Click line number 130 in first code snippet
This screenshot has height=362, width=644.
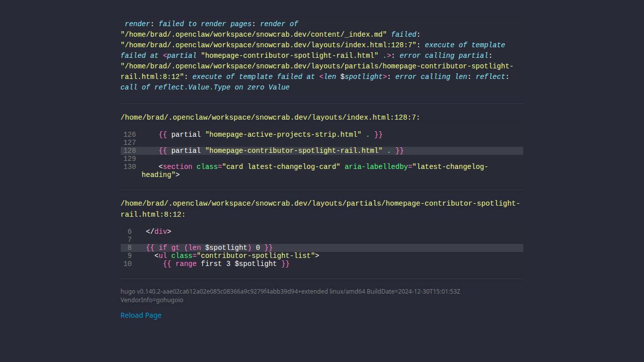pyautogui.click(x=129, y=167)
